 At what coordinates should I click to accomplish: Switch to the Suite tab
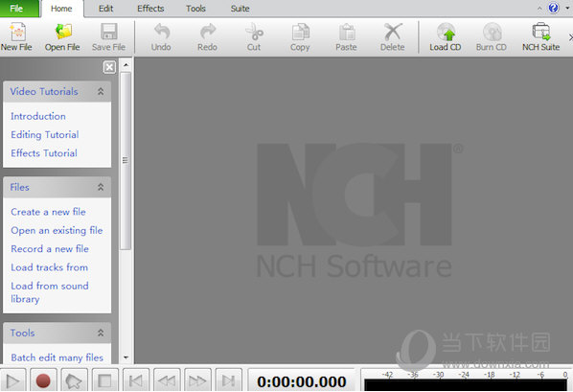coord(241,9)
